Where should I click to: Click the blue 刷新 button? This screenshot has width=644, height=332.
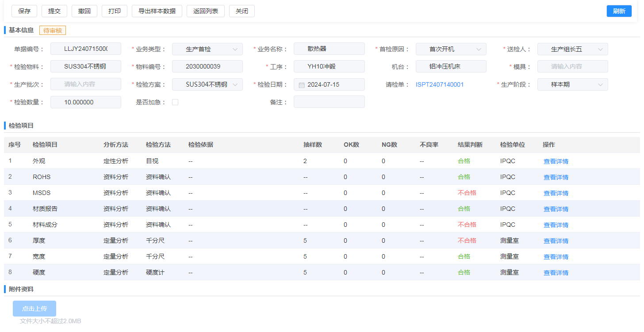[619, 11]
